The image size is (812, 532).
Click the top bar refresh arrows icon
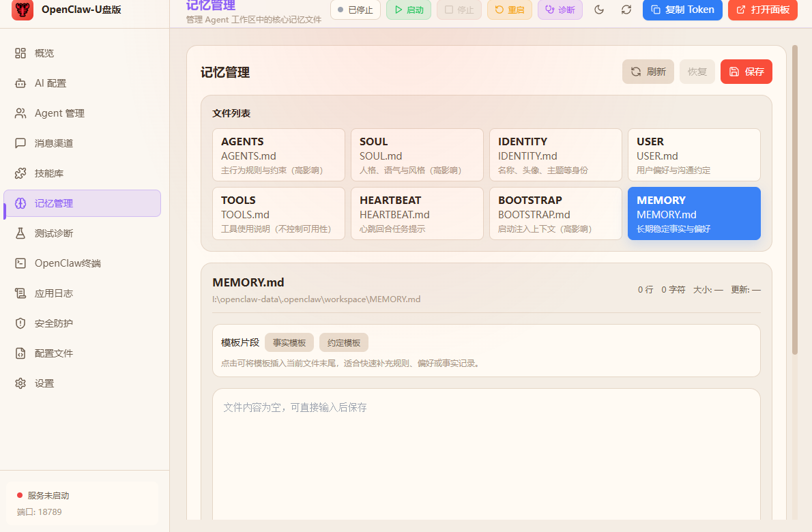point(626,10)
